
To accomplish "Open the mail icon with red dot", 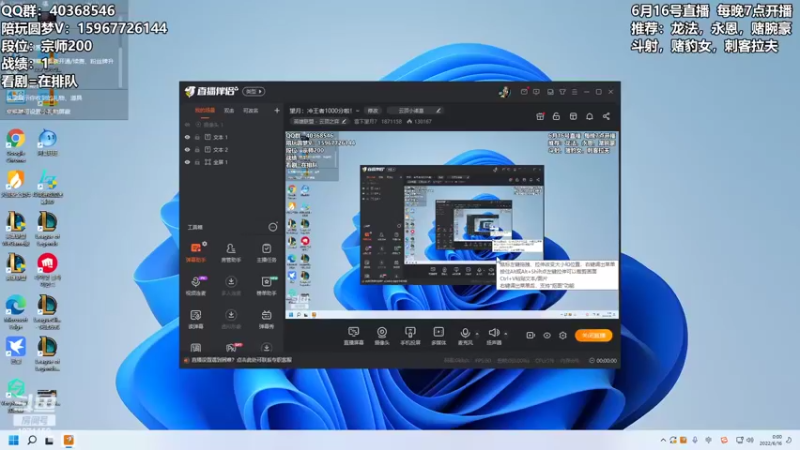I will tap(524, 92).
